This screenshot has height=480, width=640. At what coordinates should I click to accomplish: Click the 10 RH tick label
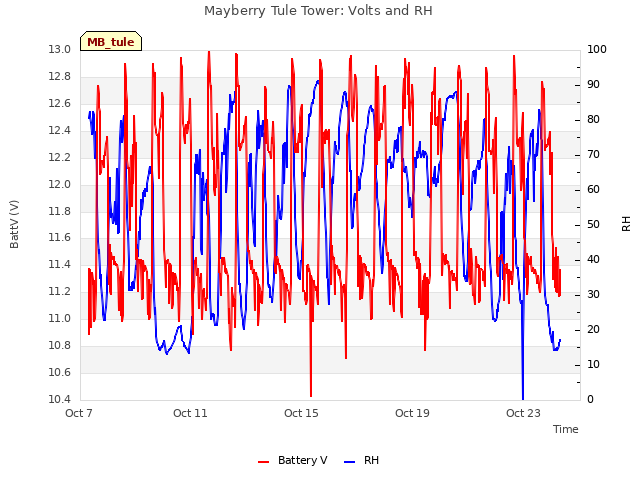click(593, 364)
